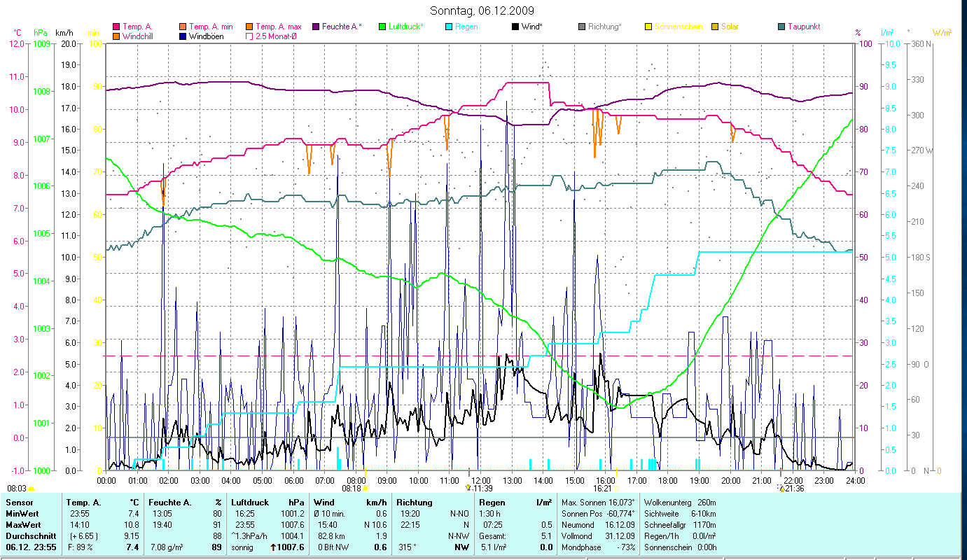Click the average temperature value 9.15
The height and width of the screenshot is (560, 967).
click(131, 536)
